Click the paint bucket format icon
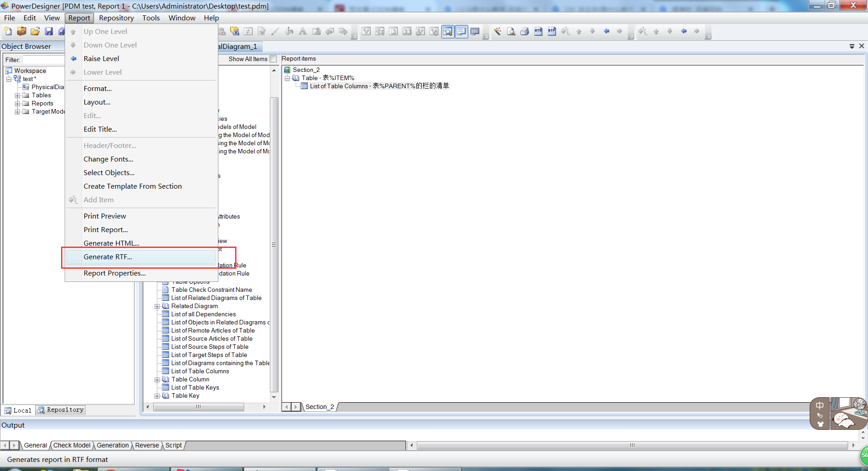 pos(289,31)
